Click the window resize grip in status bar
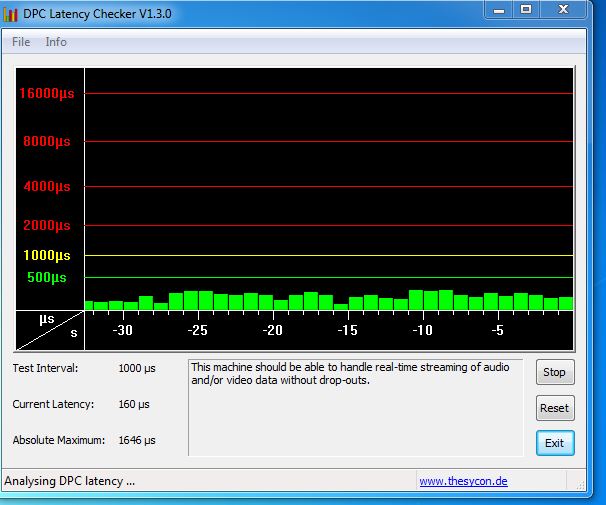Viewport: 606px width, 505px height. [580, 485]
